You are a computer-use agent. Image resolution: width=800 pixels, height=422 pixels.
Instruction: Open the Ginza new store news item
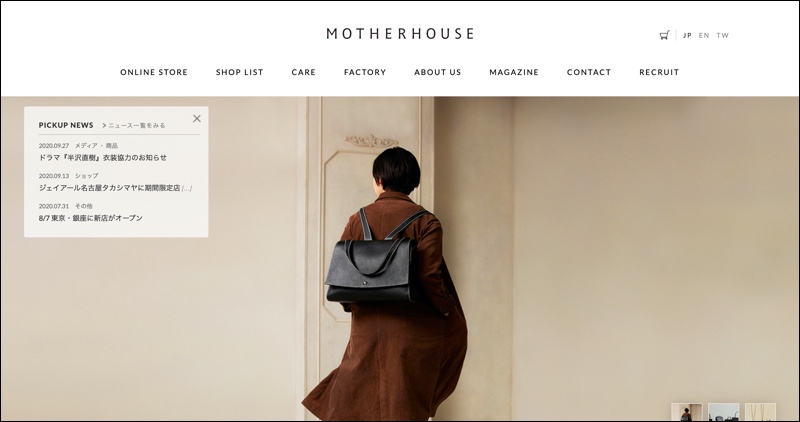tap(90, 218)
